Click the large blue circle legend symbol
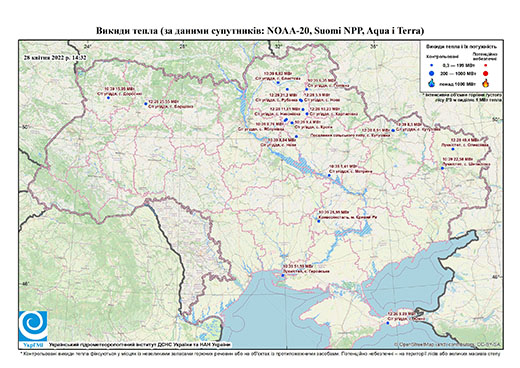This screenshot has width=520, height=368. pyautogui.click(x=432, y=73)
